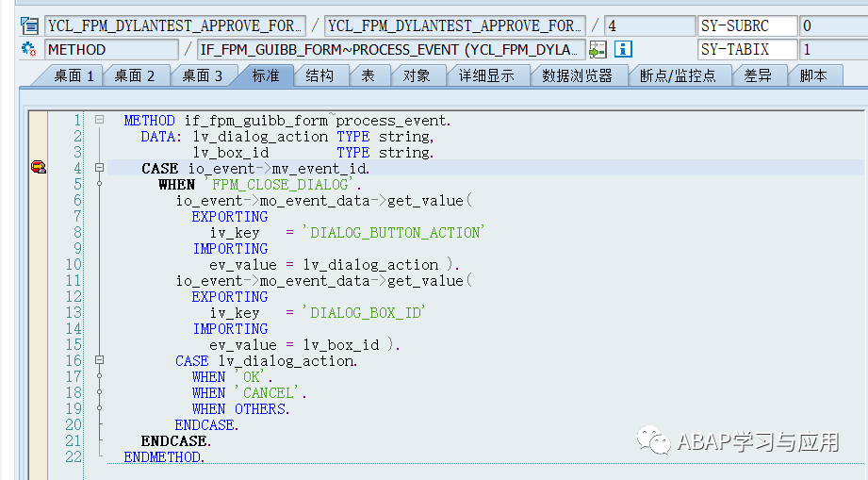868x480 pixels.
Task: Select the 标准 tab
Action: (266, 75)
